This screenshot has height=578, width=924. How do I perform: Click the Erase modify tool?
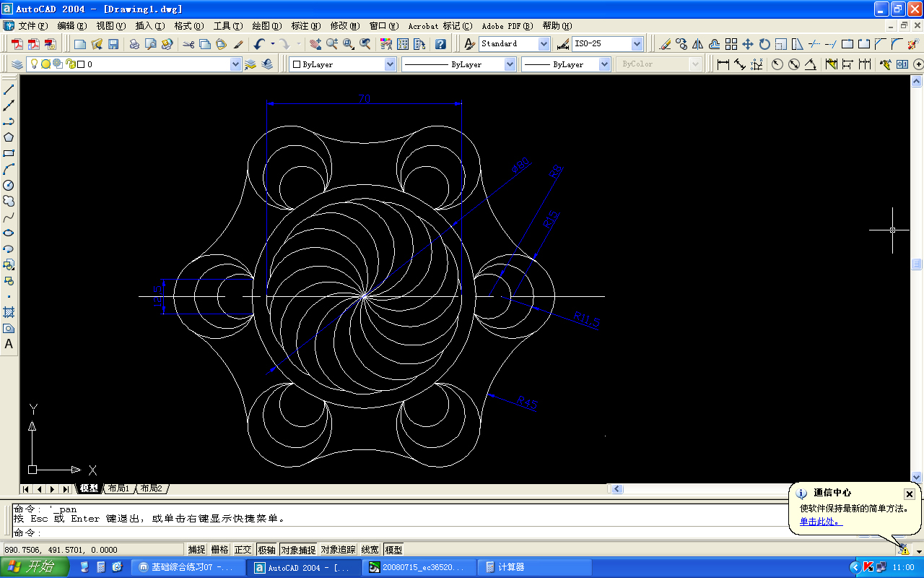(665, 44)
